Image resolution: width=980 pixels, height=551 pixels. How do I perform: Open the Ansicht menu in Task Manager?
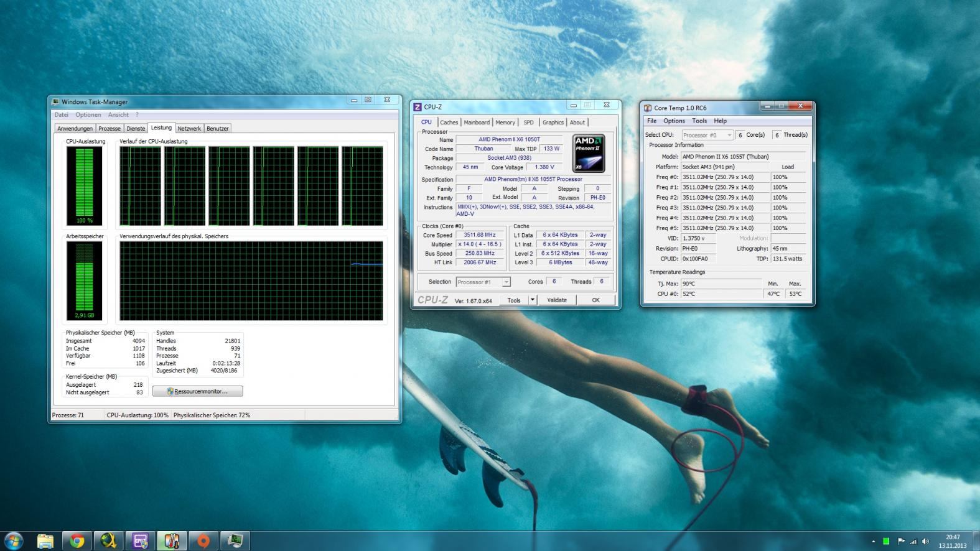tap(118, 115)
